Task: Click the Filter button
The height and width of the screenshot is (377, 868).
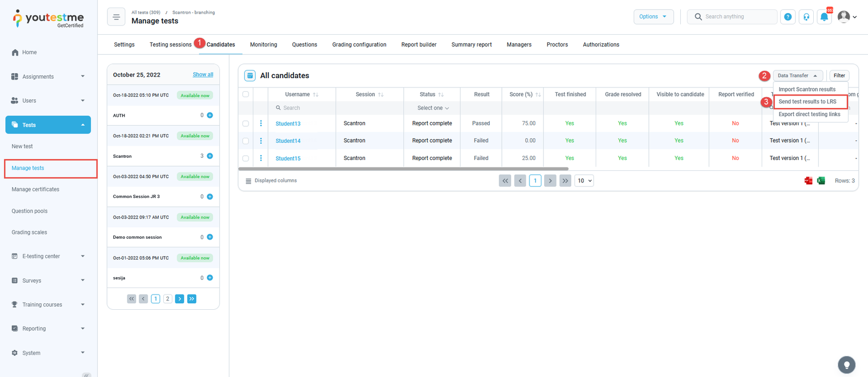Action: point(839,75)
